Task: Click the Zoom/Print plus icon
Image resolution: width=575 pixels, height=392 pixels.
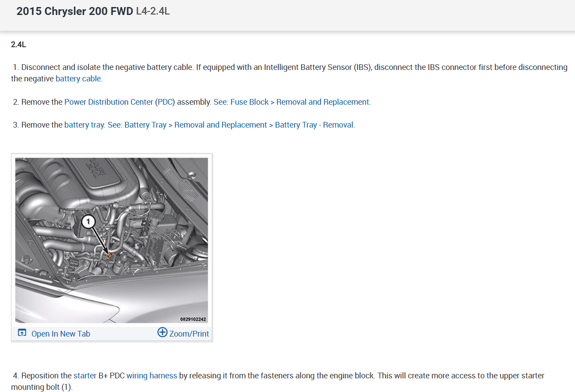Action: pyautogui.click(x=162, y=332)
